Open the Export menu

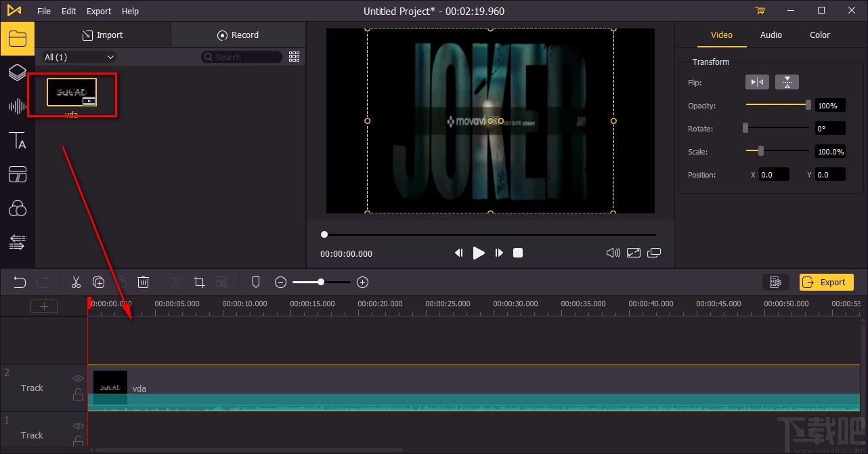tap(99, 11)
